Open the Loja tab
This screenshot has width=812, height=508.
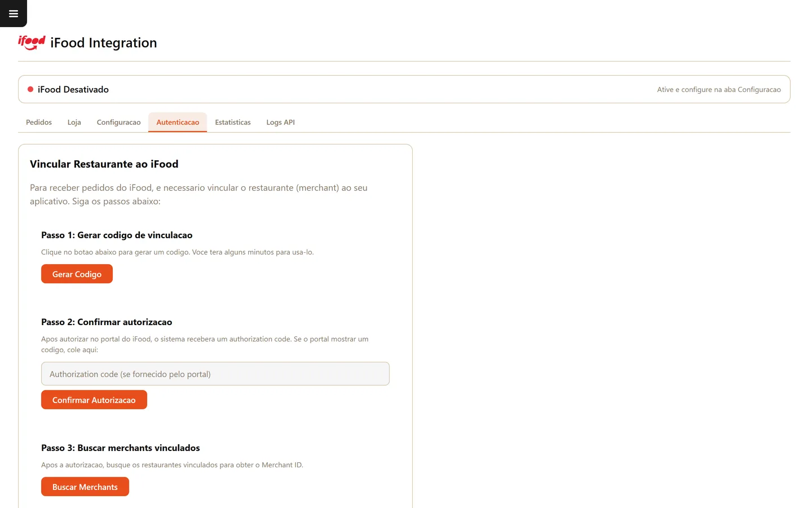click(x=74, y=122)
